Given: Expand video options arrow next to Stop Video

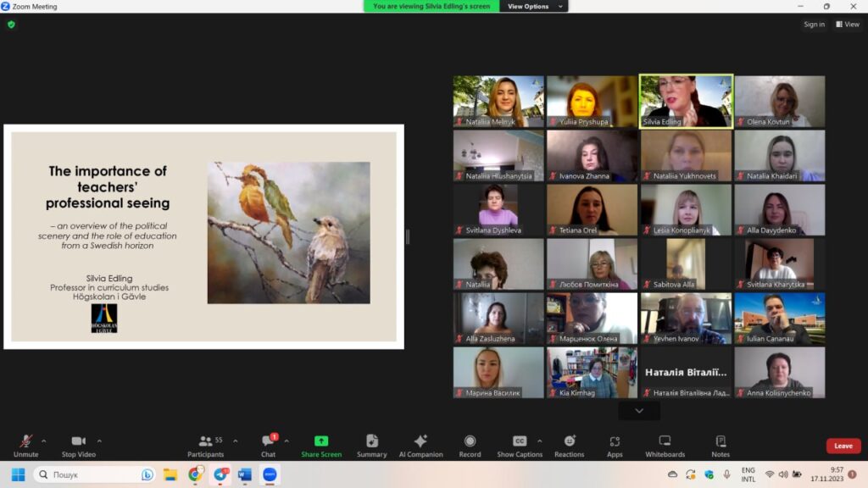Looking at the screenshot, I should click(99, 441).
